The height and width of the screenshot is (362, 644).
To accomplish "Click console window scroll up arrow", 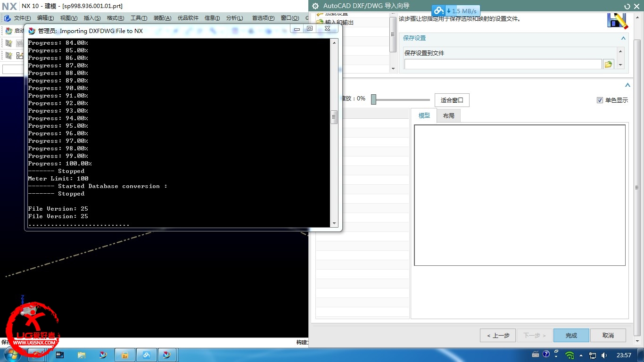I will pyautogui.click(x=334, y=42).
